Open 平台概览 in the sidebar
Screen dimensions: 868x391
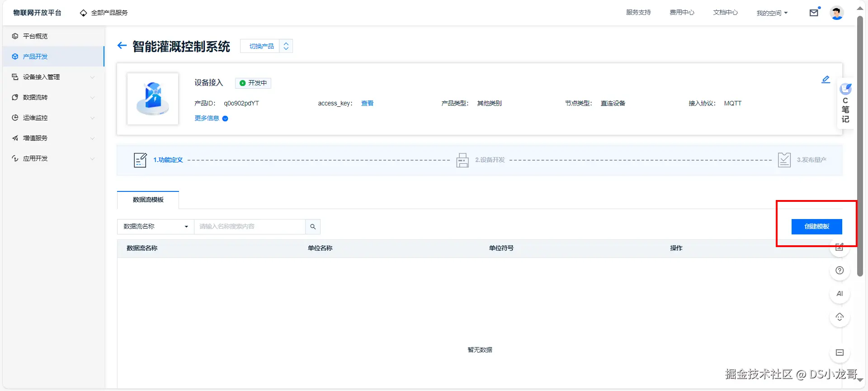53,36
